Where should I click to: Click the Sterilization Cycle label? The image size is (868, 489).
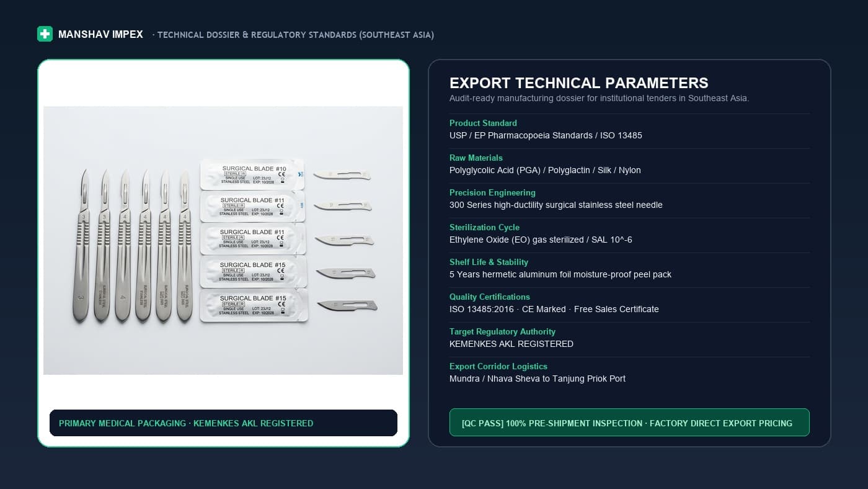click(484, 227)
